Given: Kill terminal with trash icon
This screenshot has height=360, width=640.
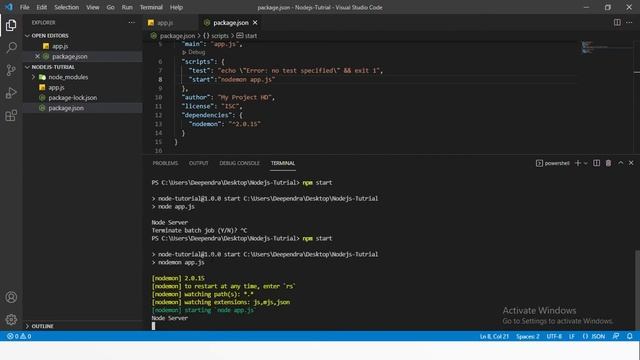Looking at the screenshot, I should [x=608, y=163].
